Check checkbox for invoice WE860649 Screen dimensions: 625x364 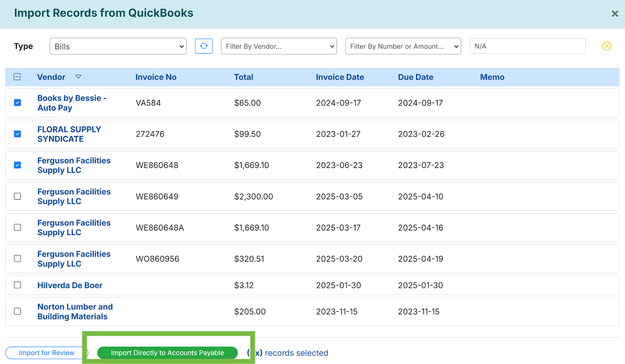tap(18, 196)
